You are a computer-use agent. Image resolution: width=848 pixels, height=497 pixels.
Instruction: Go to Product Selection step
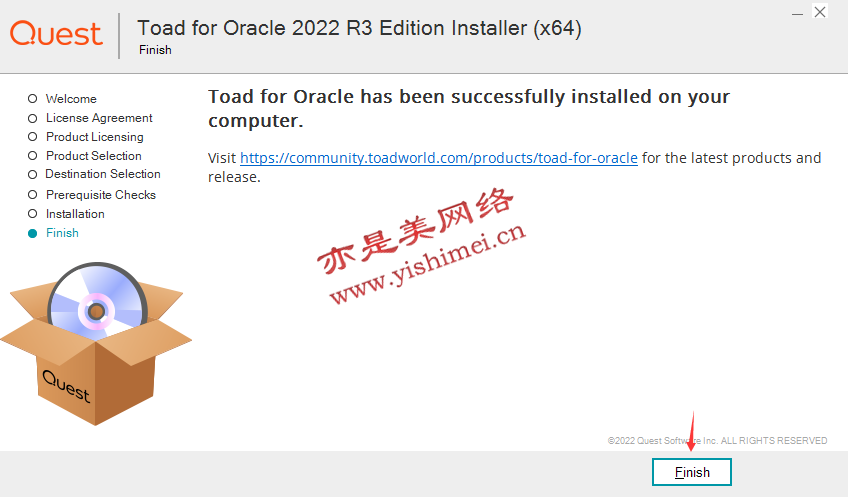94,156
